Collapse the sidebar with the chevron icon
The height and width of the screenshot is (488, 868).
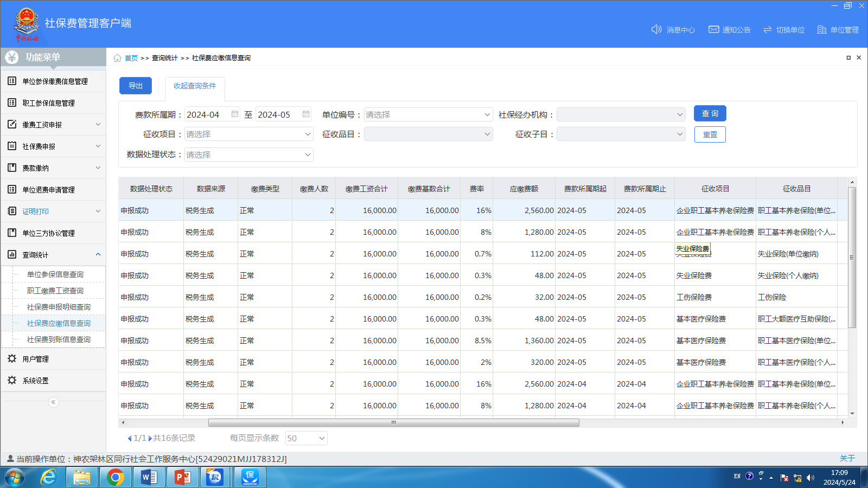tap(53, 402)
